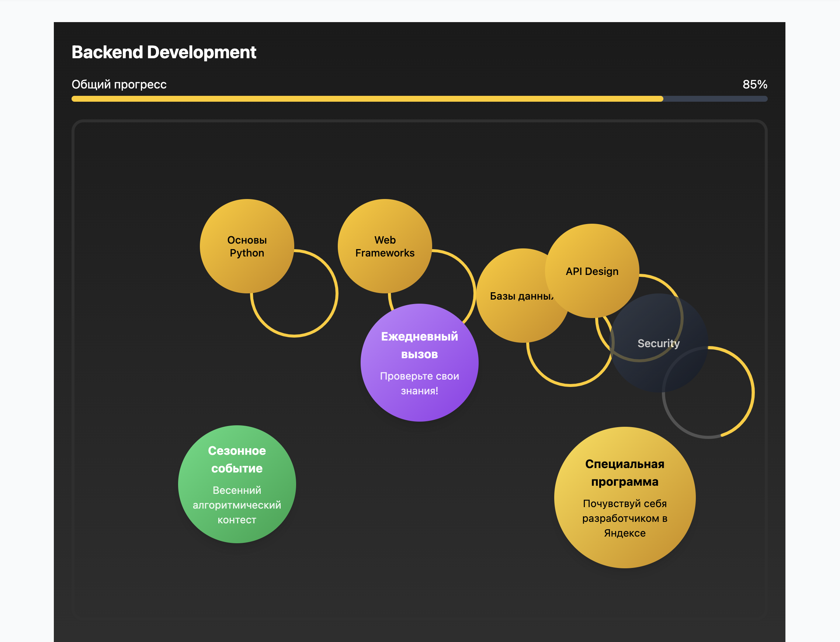Click the partially filled ring beside Security
The width and height of the screenshot is (840, 642).
pos(753,392)
